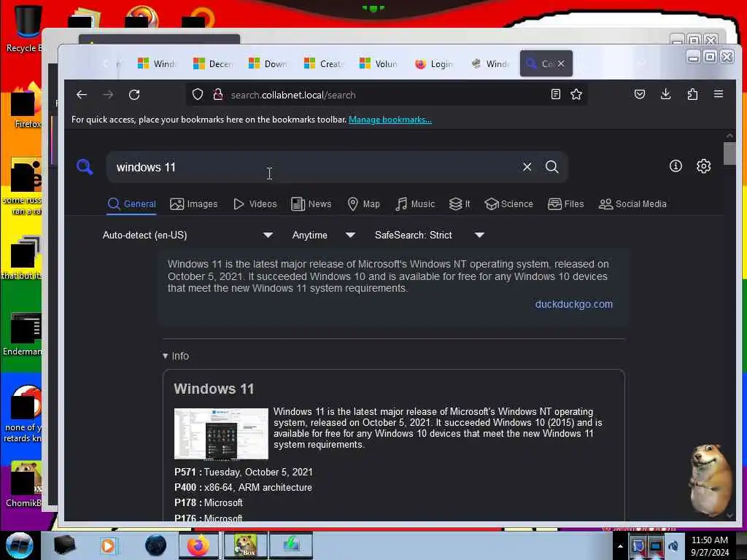
Task: Switch to the Images category
Action: point(194,204)
